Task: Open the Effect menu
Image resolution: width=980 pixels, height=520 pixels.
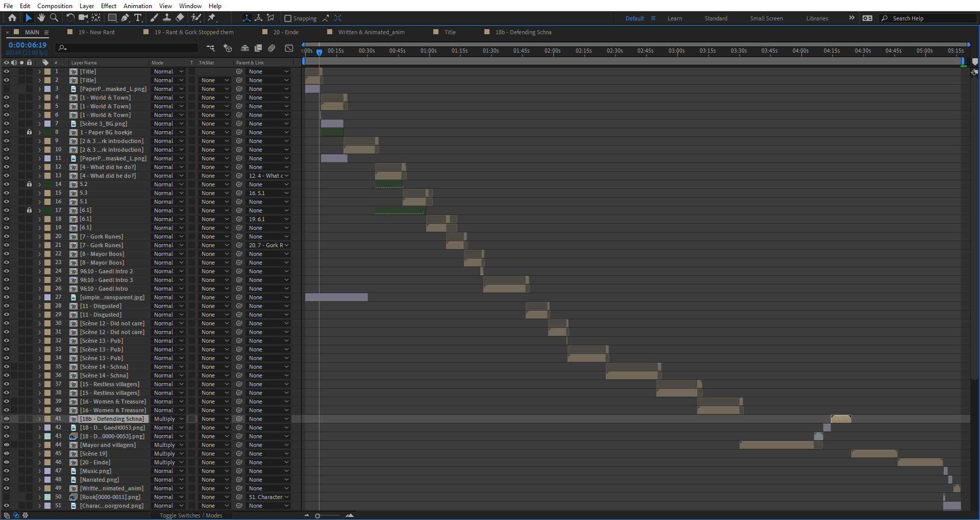Action: pyautogui.click(x=109, y=6)
